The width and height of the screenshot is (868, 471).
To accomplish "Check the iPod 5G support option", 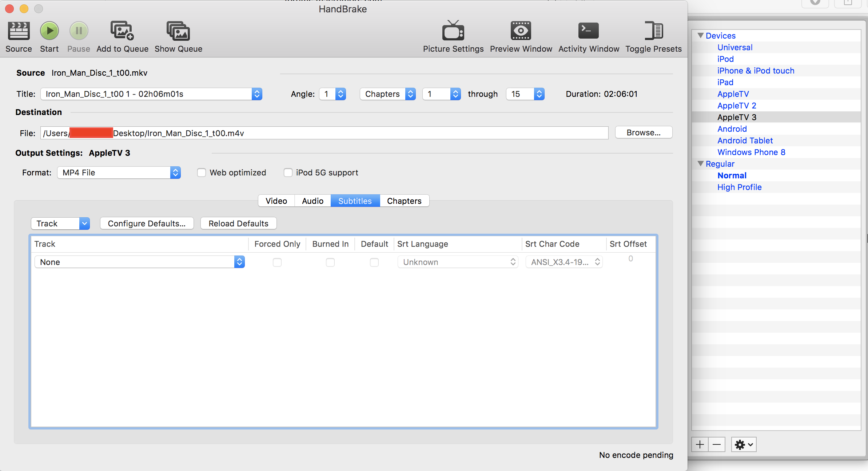I will [x=288, y=173].
